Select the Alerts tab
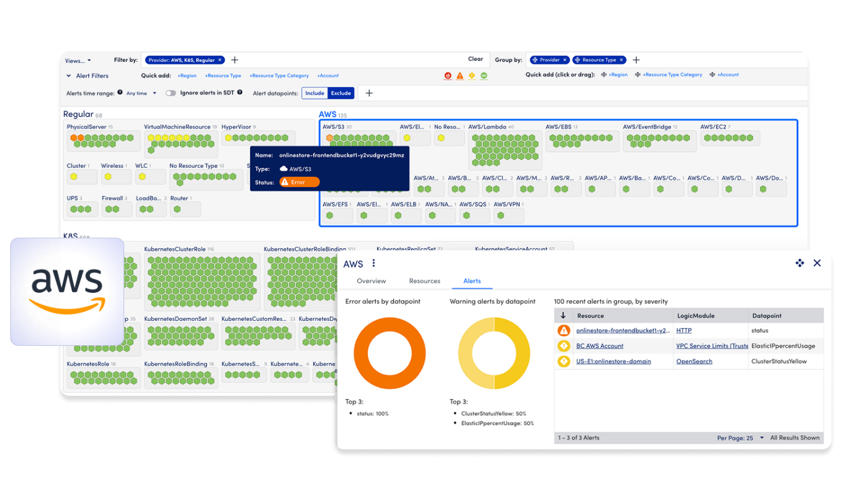 (x=472, y=281)
